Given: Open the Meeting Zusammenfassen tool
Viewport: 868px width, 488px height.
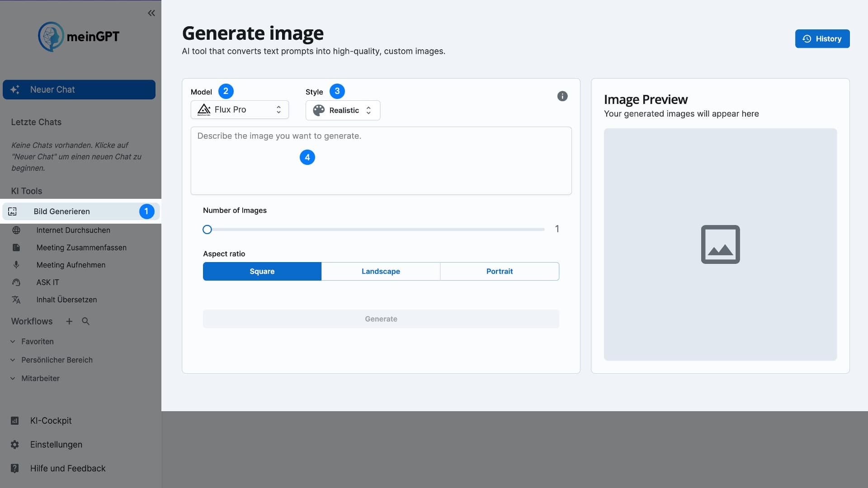Looking at the screenshot, I should (x=81, y=248).
